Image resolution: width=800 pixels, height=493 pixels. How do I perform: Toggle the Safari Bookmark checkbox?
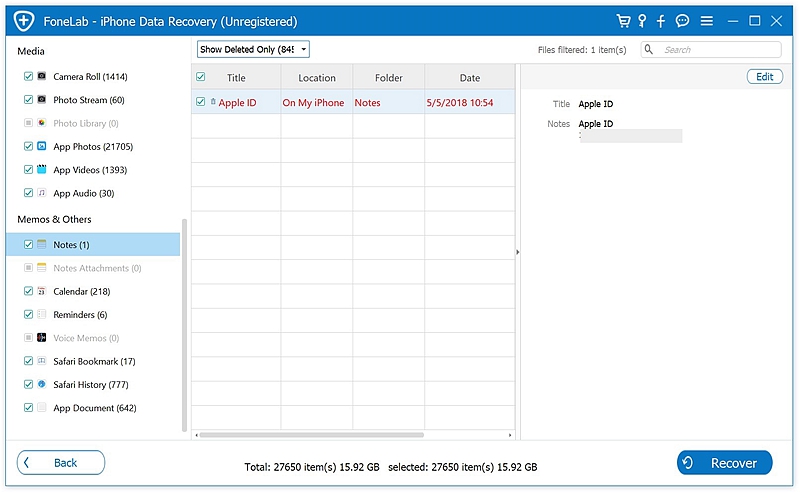coord(29,361)
